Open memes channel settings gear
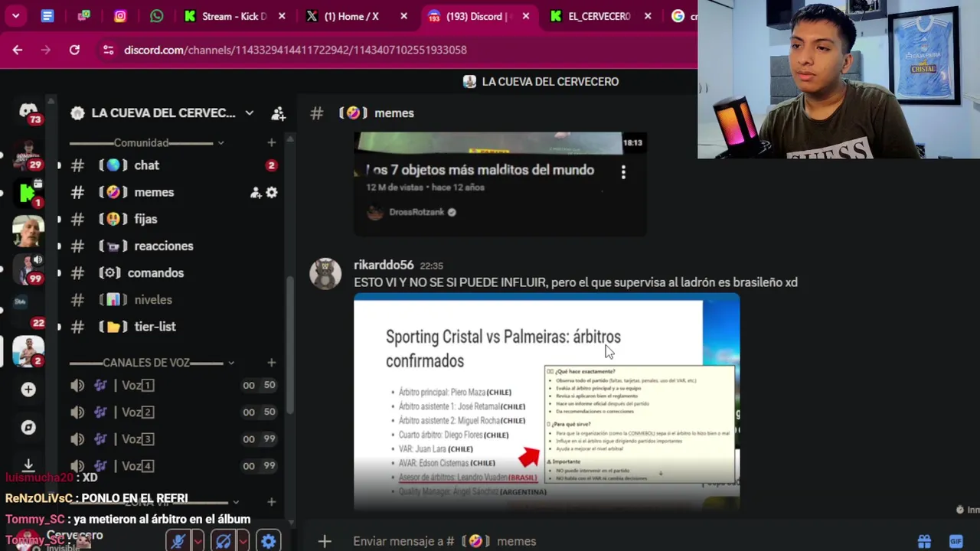Screen dimensions: 980x551 point(271,192)
